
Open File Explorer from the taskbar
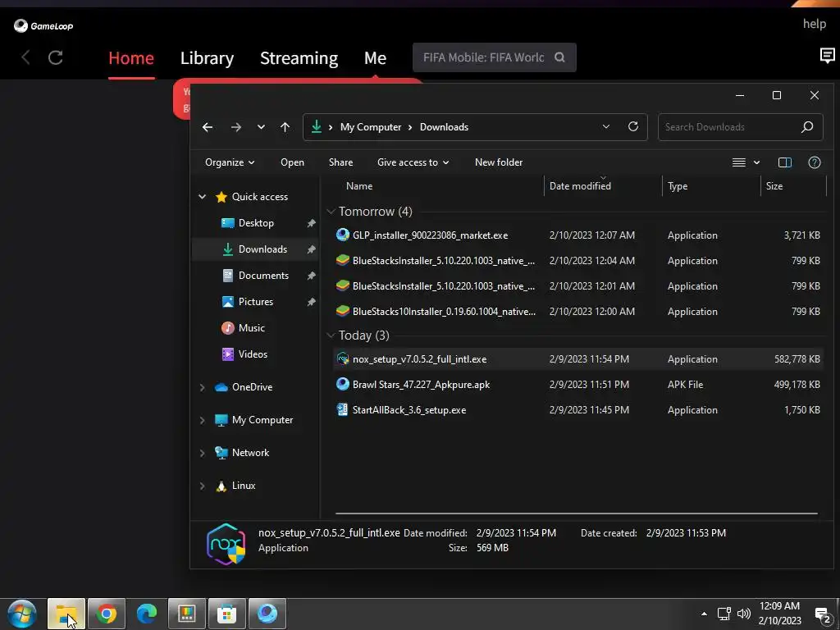click(x=66, y=614)
